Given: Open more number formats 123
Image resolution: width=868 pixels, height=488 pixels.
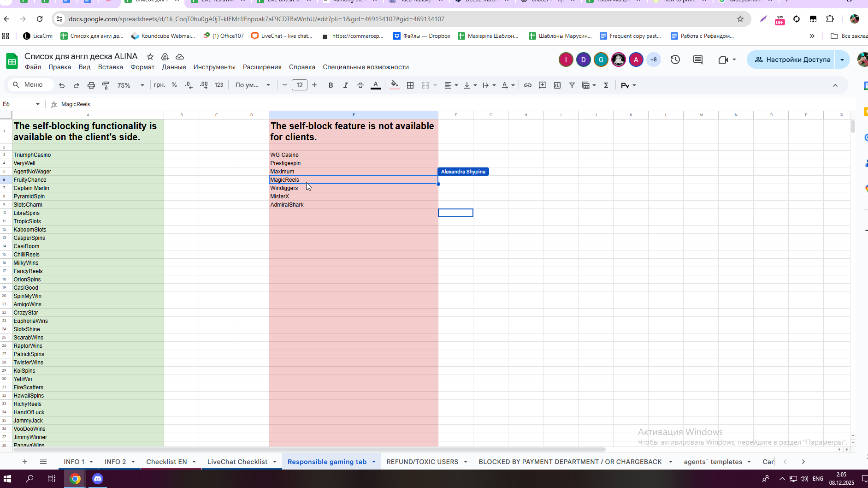Looking at the screenshot, I should (x=219, y=85).
